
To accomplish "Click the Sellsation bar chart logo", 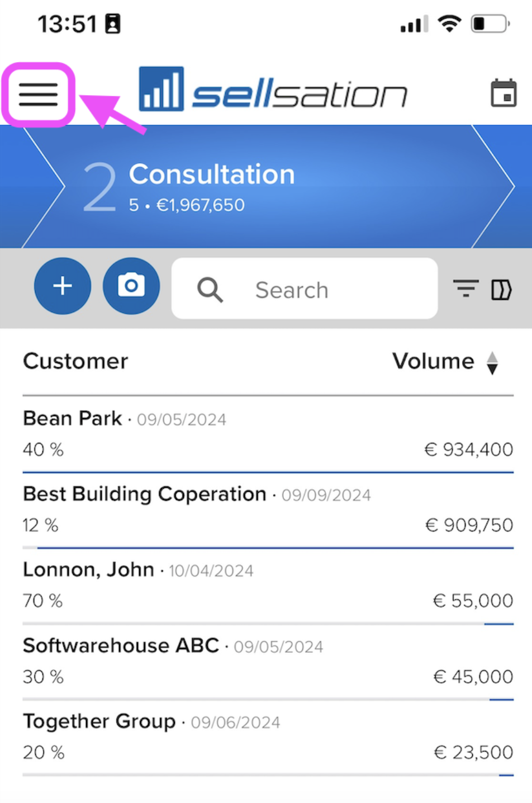I will click(x=161, y=89).
